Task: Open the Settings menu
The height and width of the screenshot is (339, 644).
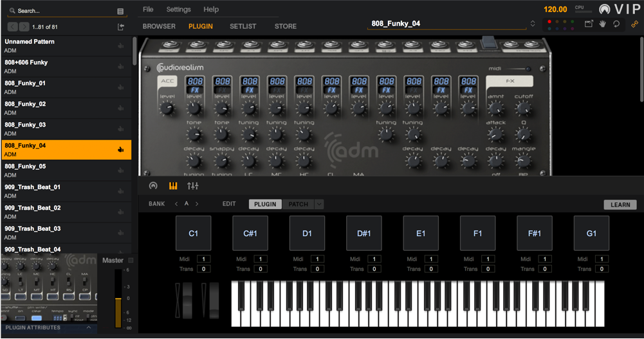Action: (178, 10)
